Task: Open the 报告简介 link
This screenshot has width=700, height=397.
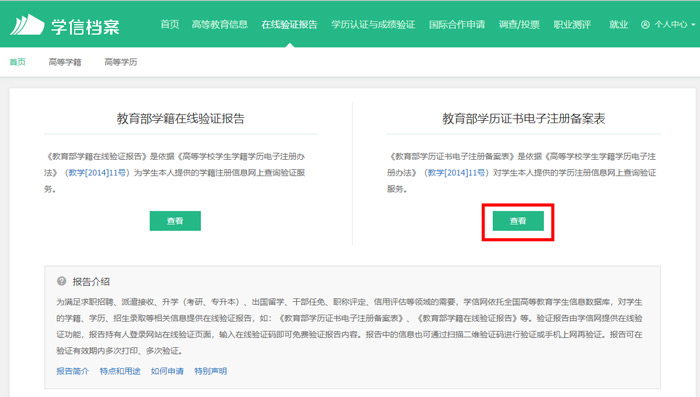Action: point(73,371)
